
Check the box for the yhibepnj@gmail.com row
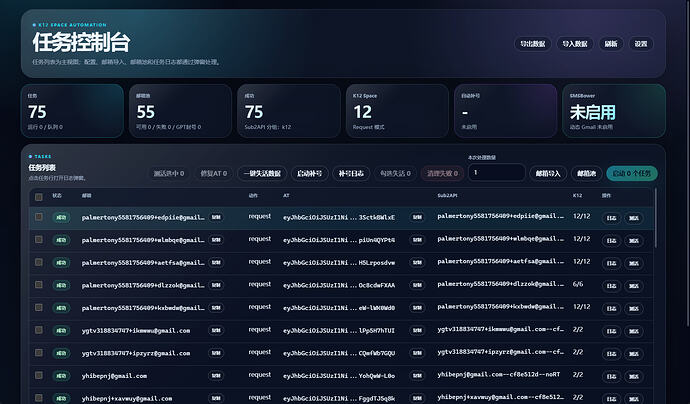click(x=39, y=375)
